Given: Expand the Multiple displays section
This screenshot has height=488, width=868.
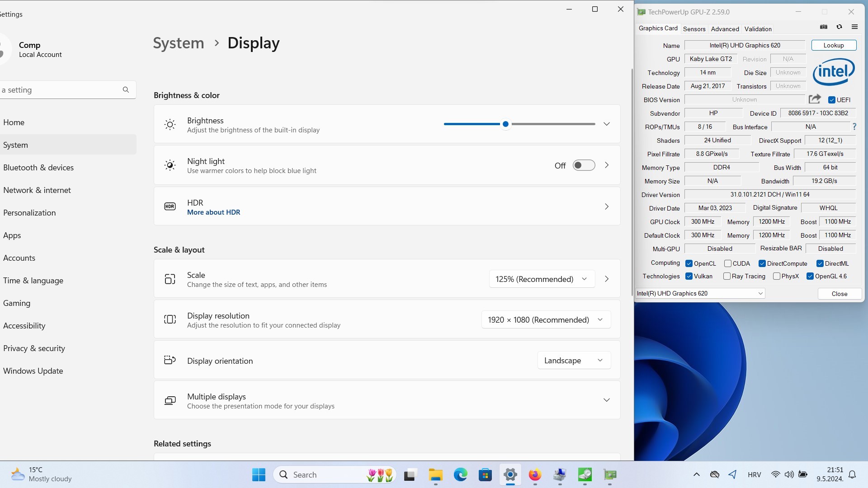Looking at the screenshot, I should click(607, 400).
